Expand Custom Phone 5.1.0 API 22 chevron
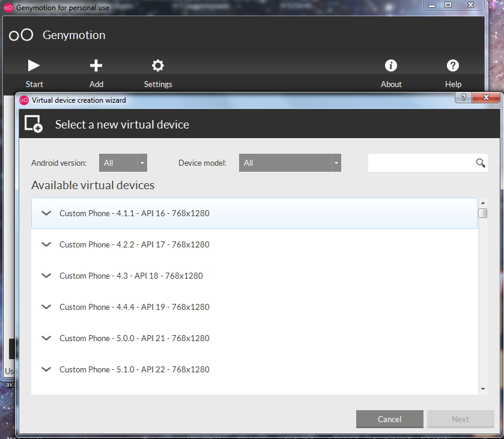This screenshot has height=439, width=504. pos(46,369)
